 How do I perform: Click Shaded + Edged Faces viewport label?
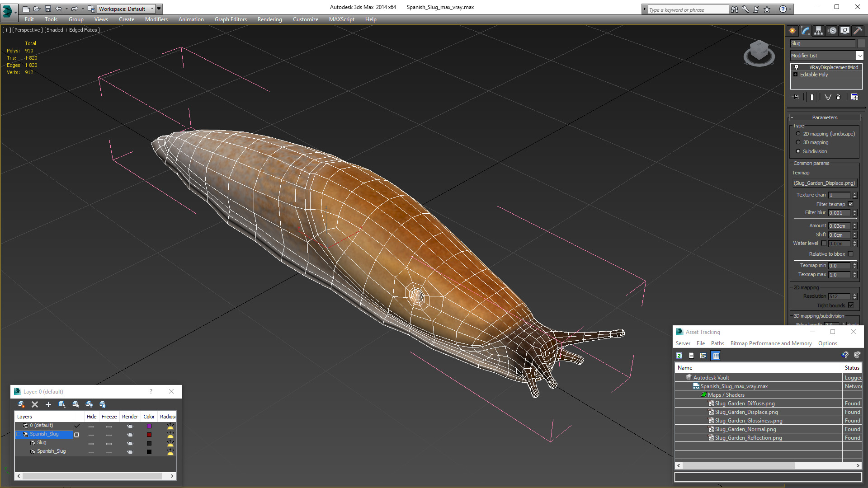click(x=72, y=30)
